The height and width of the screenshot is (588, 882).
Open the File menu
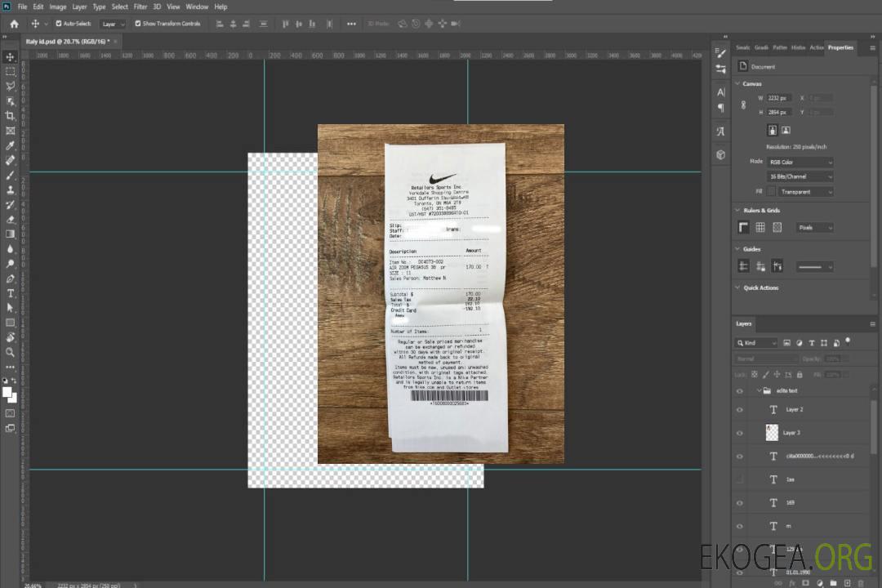coord(22,7)
